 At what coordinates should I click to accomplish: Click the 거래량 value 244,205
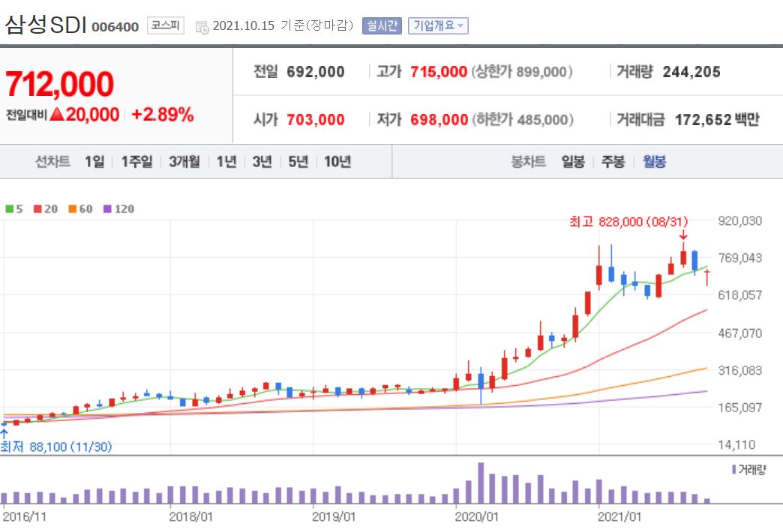point(691,72)
